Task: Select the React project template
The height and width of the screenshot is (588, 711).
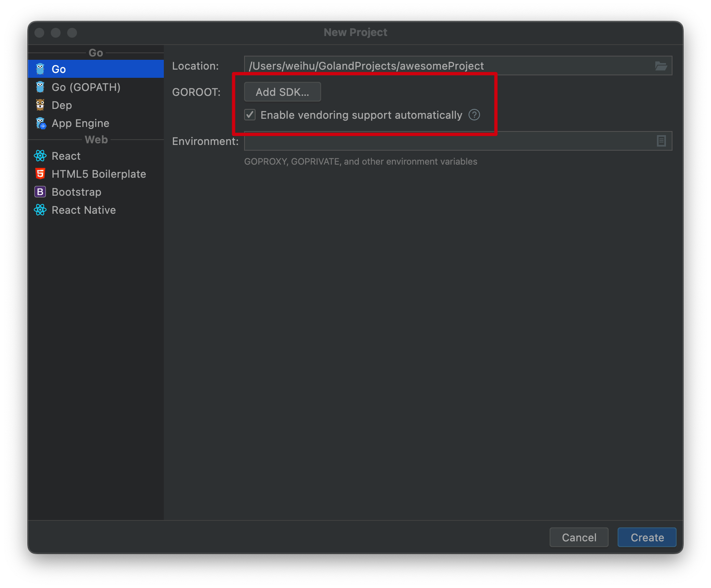Action: pos(96,156)
